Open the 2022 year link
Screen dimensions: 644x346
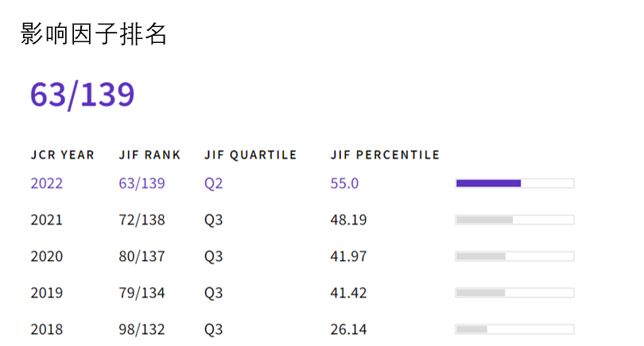(47, 184)
